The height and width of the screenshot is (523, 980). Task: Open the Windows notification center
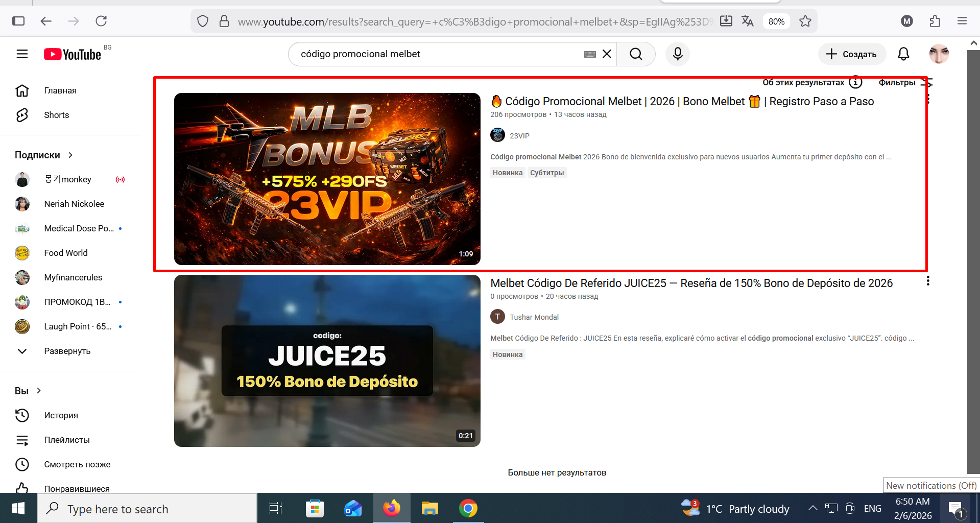point(955,509)
